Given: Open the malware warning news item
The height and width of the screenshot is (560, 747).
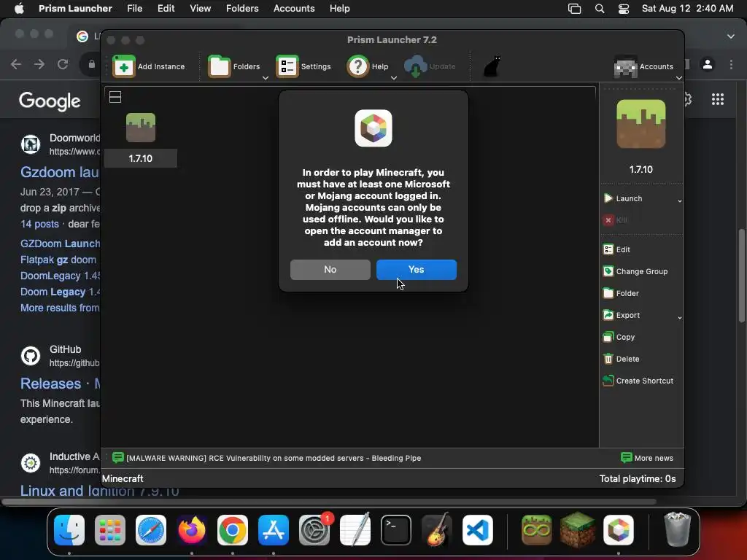Looking at the screenshot, I should coord(267,458).
